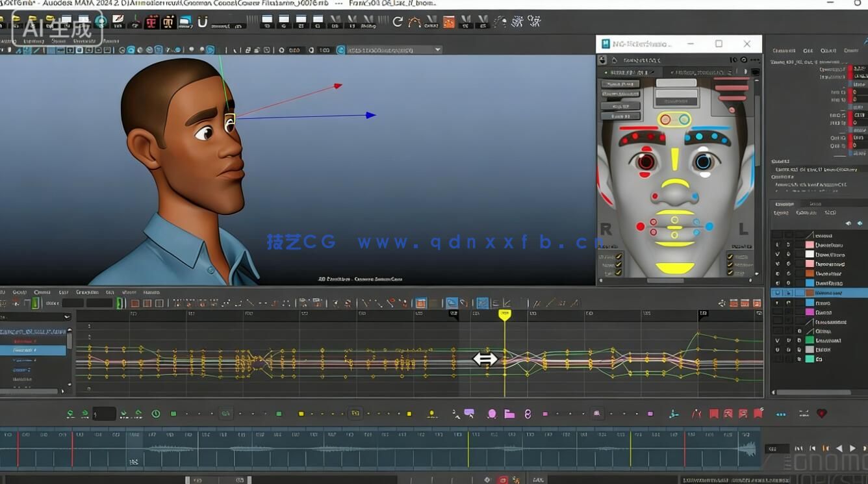Open the dropdown above the graph editor channel list
Screen dimensions: 868x484
coord(66,317)
